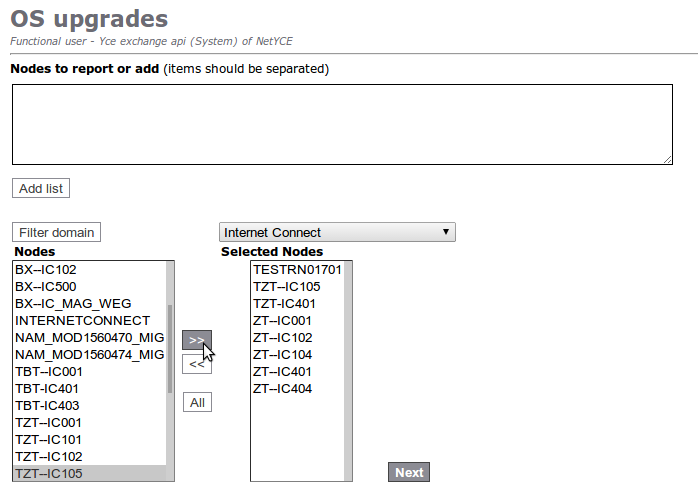Click the Add list button
698x488 pixels.
click(41, 188)
